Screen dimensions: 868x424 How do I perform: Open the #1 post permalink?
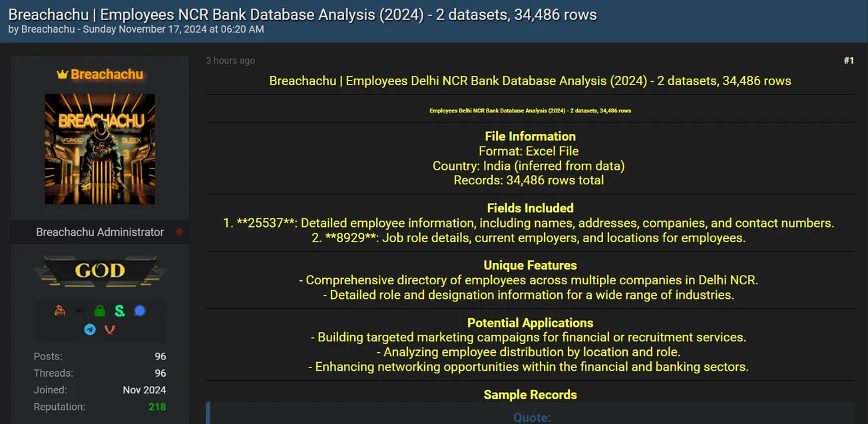coord(849,61)
